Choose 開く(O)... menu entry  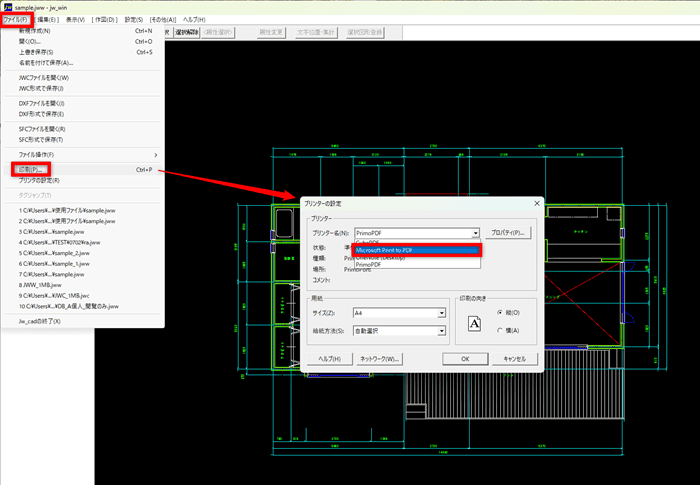(83, 42)
